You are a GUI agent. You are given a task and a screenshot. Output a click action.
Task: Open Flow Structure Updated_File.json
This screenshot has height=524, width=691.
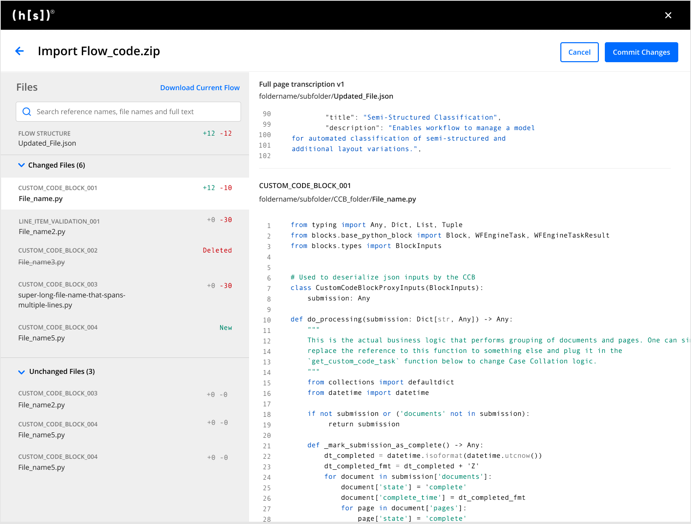125,138
